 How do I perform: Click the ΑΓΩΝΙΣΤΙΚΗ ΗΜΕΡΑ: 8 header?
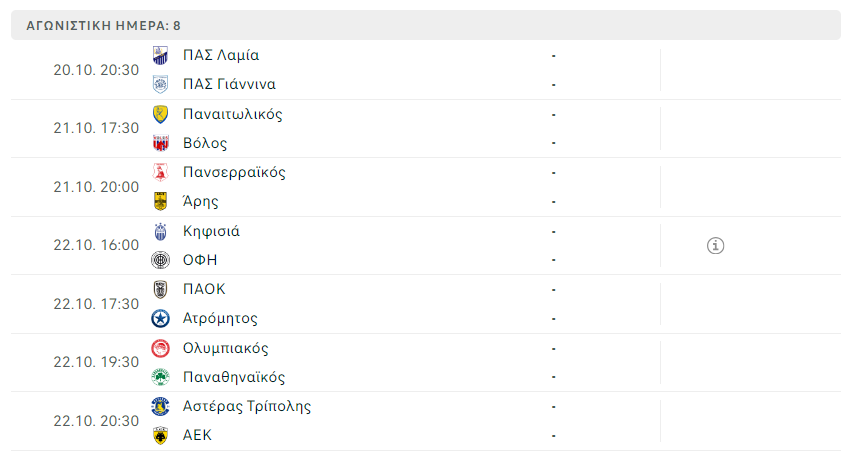[104, 25]
